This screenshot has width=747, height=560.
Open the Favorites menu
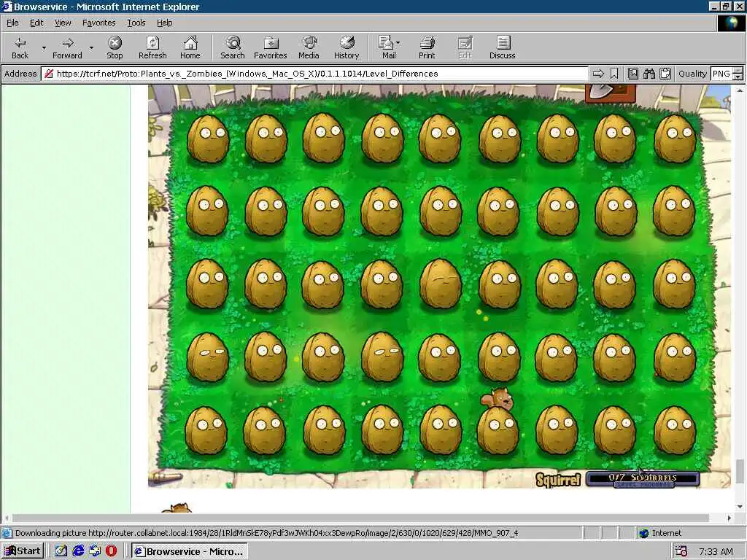(x=98, y=23)
